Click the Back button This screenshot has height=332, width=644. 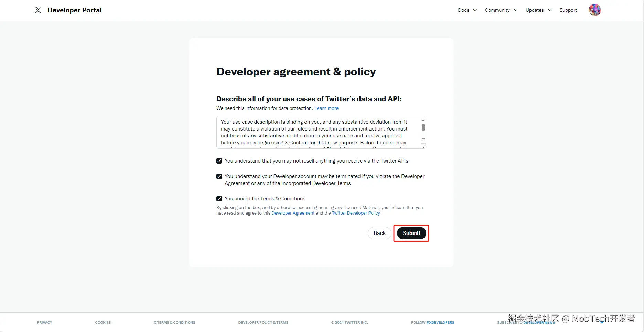[x=379, y=233]
